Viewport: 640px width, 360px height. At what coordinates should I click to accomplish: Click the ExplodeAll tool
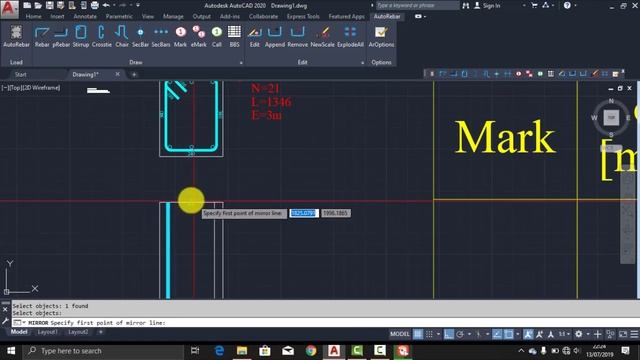(x=350, y=37)
